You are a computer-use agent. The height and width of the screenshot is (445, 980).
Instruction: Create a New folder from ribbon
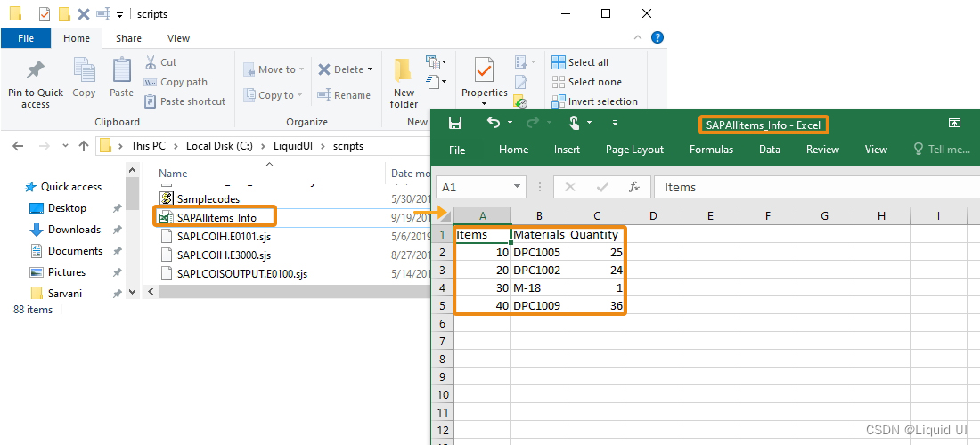(404, 84)
